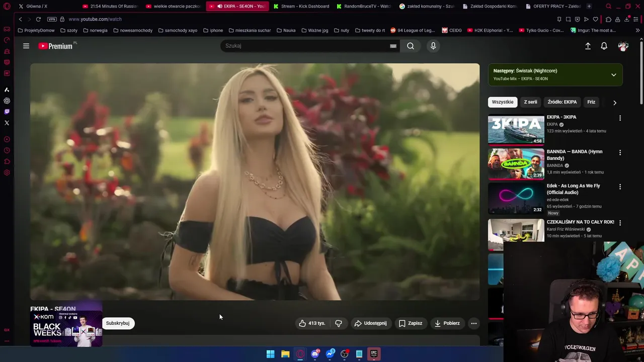
Task: Switch to OFERTY PRACY browser tab
Action: coord(552,6)
